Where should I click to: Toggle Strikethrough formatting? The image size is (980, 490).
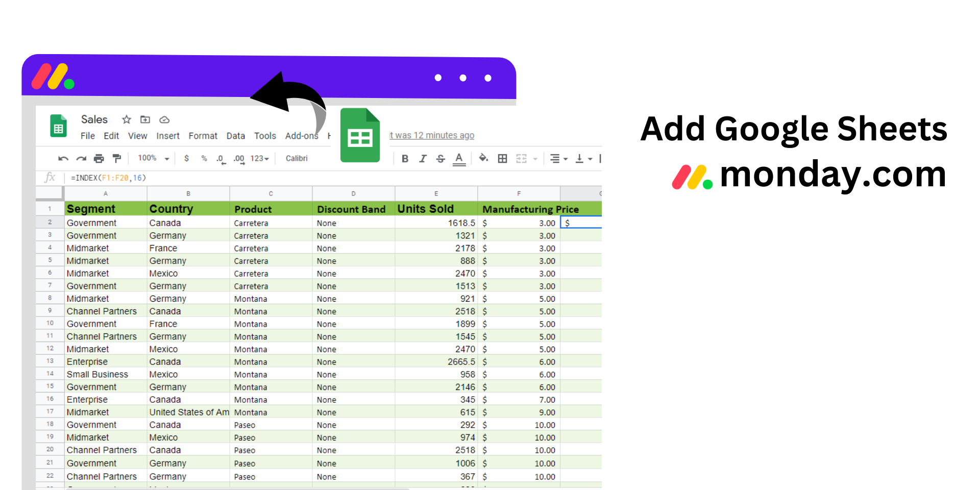point(440,159)
